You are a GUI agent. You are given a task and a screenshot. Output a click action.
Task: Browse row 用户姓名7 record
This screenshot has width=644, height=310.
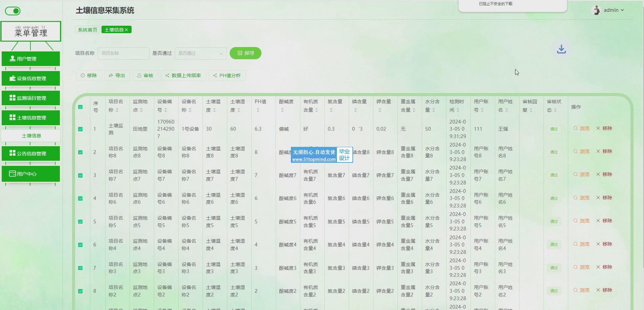(x=581, y=175)
